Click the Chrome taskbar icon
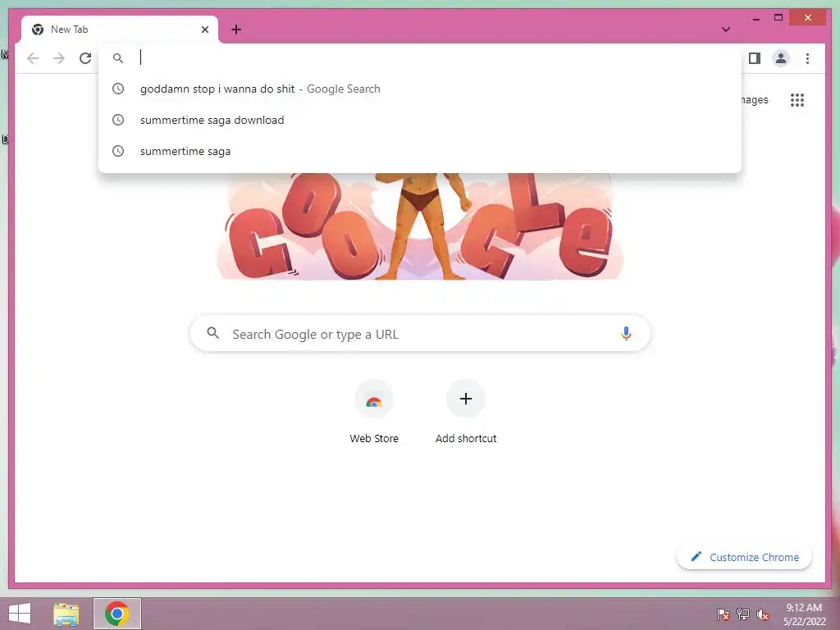This screenshot has width=840, height=630. (x=117, y=614)
